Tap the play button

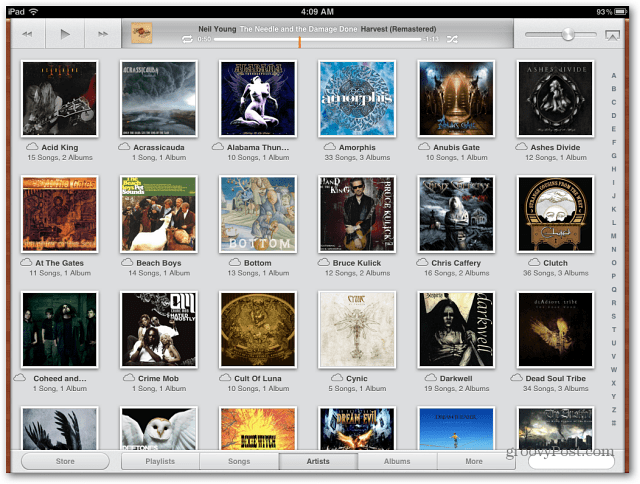coord(65,34)
